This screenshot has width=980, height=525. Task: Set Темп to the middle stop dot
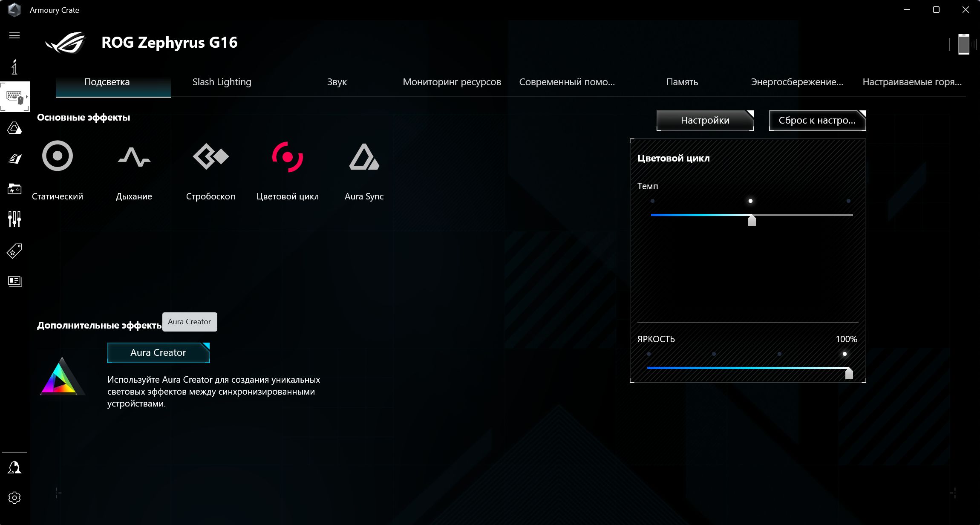[750, 201]
